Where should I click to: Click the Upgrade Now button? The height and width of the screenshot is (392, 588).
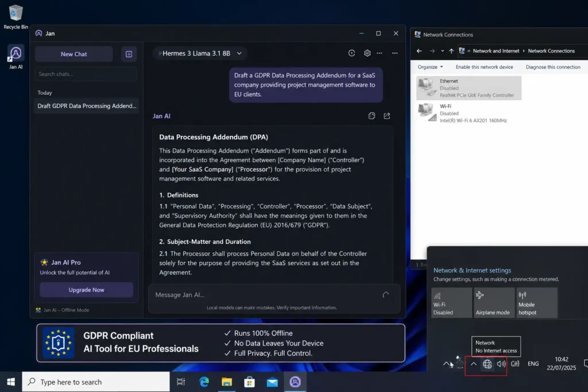(x=86, y=290)
